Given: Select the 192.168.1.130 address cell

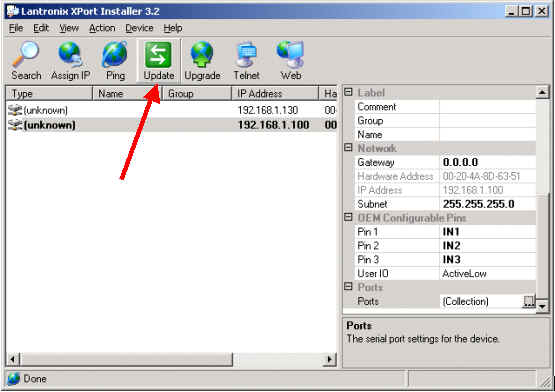Looking at the screenshot, I should tap(268, 110).
